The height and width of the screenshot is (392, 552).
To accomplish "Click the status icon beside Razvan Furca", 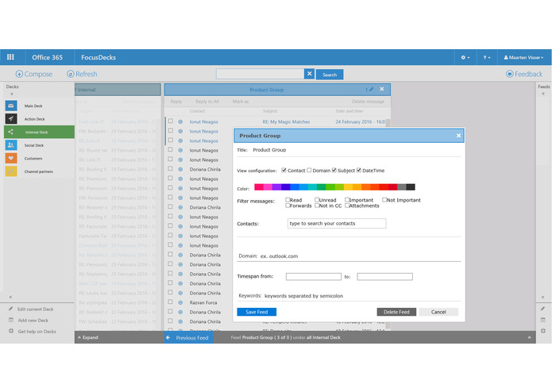I will click(180, 302).
